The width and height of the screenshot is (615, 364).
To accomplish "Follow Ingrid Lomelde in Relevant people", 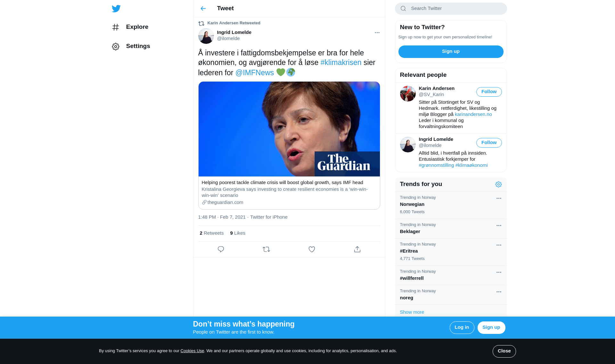I will [489, 143].
